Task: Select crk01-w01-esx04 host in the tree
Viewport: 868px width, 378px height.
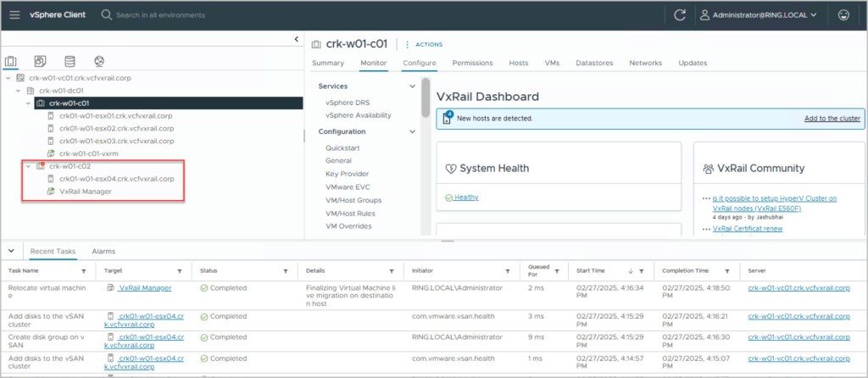Action: (115, 179)
